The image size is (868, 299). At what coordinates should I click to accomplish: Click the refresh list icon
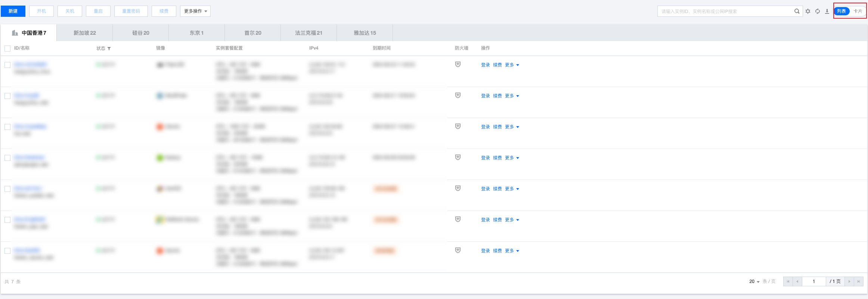(x=818, y=11)
